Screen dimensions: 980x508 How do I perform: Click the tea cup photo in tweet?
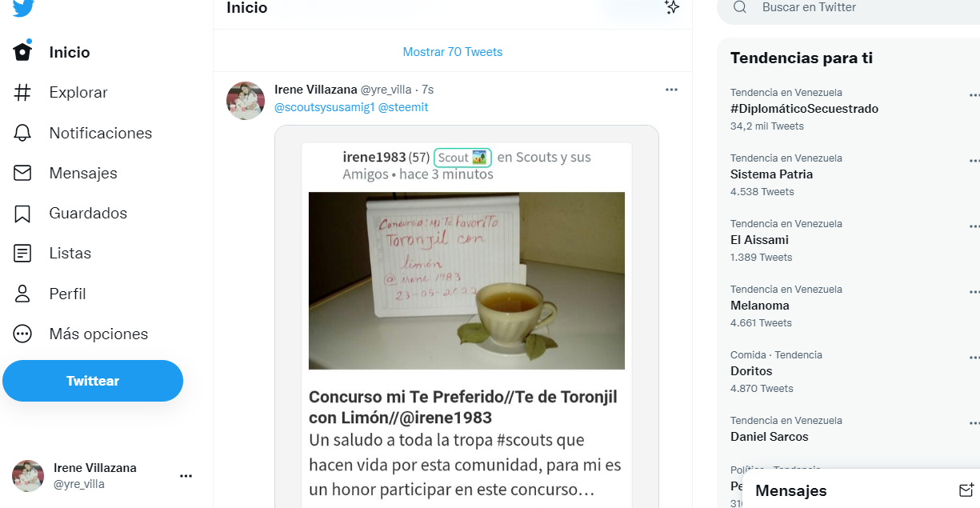tap(466, 281)
